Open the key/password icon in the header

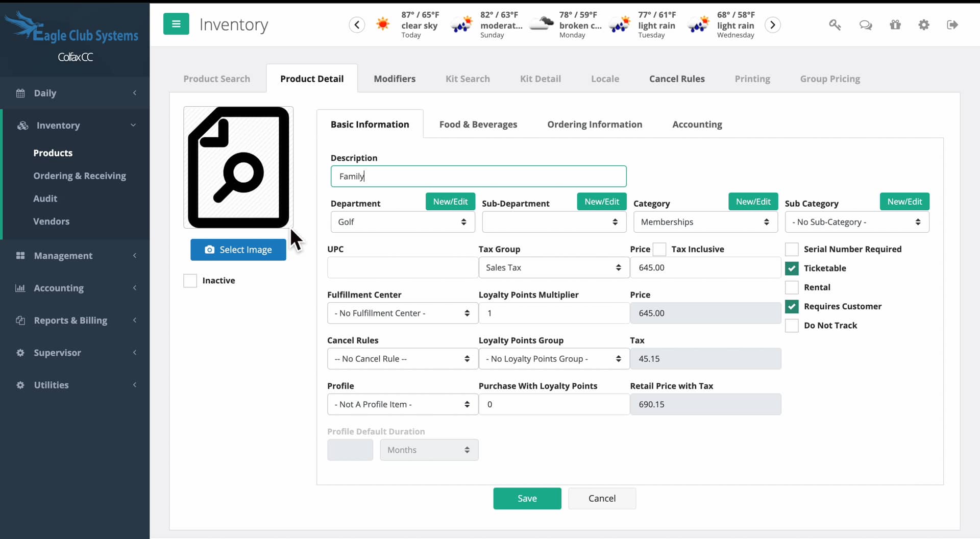(x=835, y=24)
